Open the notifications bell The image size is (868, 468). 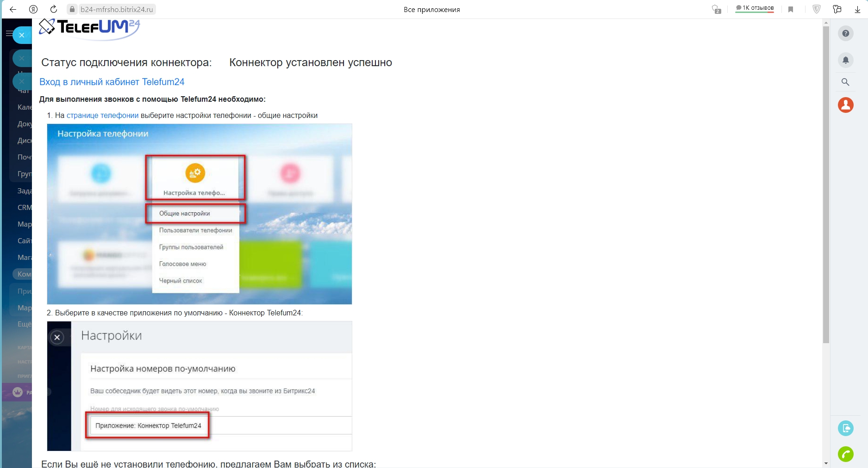tap(846, 60)
